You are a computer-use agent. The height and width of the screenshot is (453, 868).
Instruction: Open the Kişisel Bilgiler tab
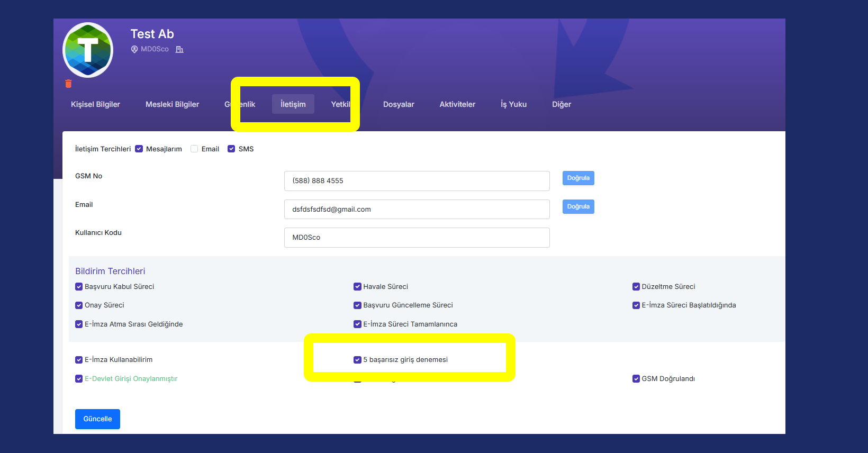click(x=95, y=104)
